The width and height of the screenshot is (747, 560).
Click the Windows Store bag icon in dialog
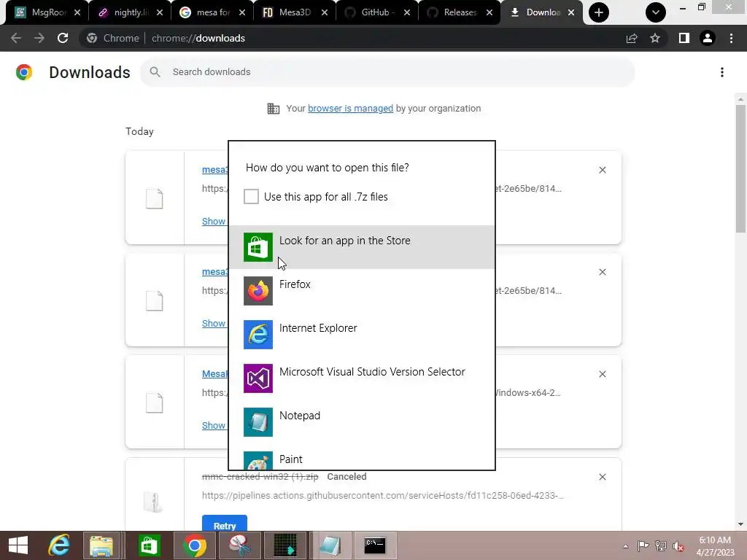tap(258, 247)
